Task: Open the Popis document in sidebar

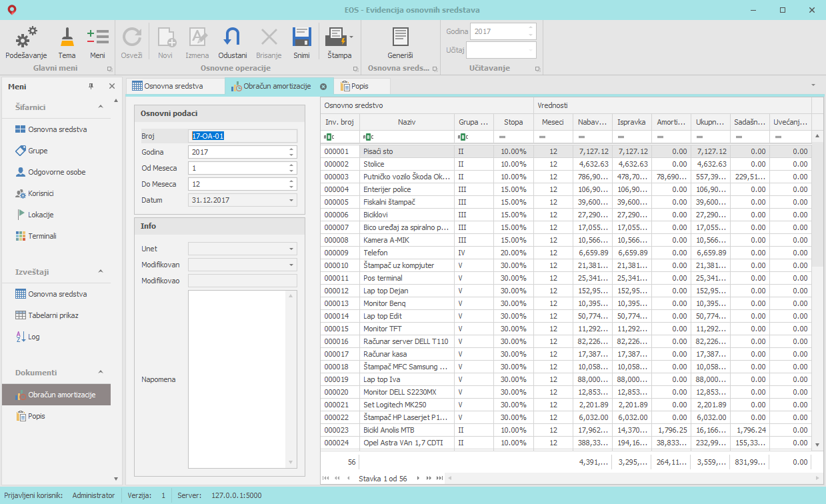Action: pyautogui.click(x=36, y=416)
